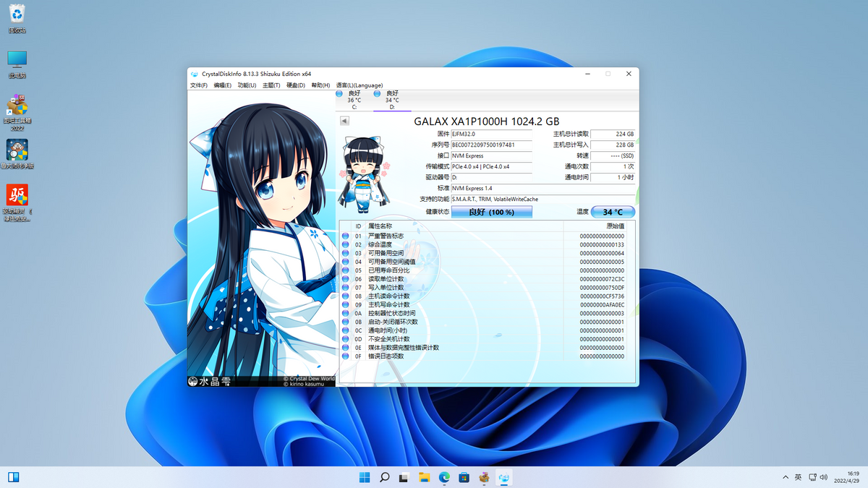
Task: Select the 启动-关闭循环次数 attribute row
Action: pos(483,322)
